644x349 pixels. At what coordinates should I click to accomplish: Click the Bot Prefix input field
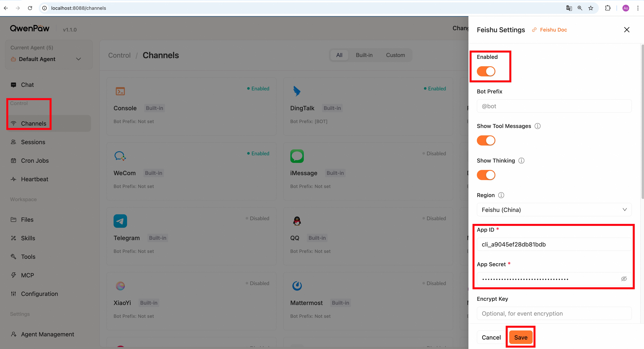point(554,106)
